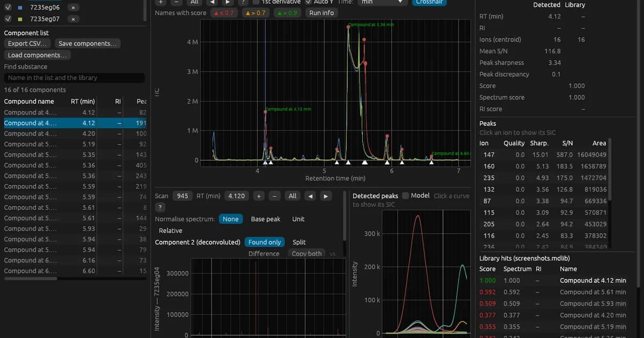Go to next scan with spectrum right arrow
This screenshot has height=338, width=644.
(x=326, y=196)
